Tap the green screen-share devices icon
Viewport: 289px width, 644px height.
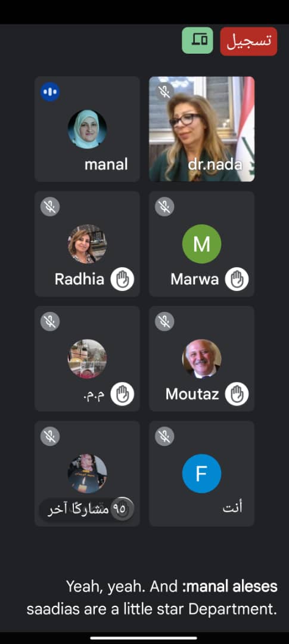pos(197,41)
